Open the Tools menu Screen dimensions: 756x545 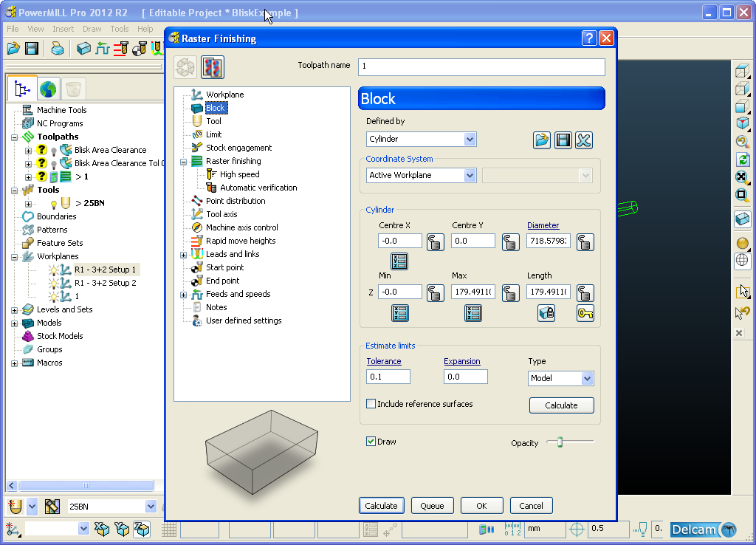point(120,29)
